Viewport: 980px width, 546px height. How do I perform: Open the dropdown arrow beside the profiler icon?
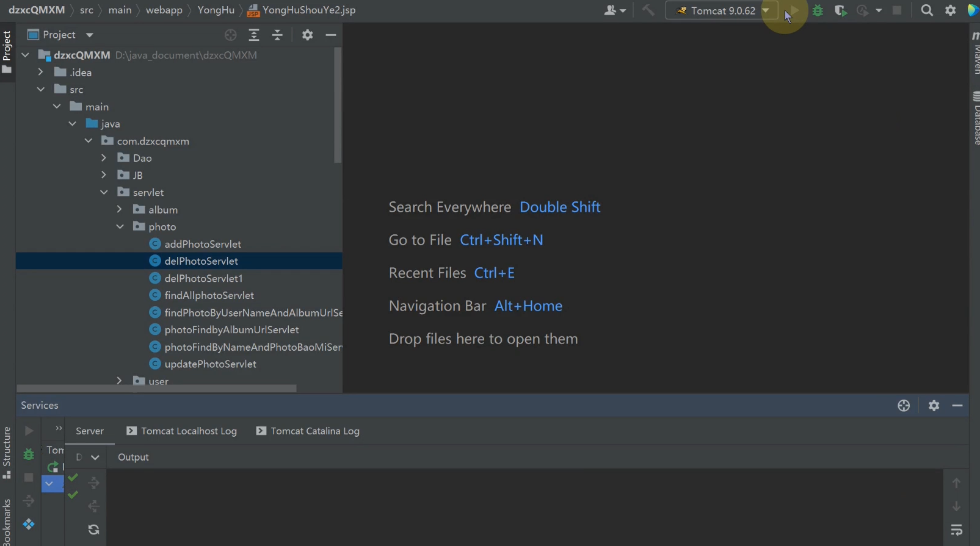point(879,10)
